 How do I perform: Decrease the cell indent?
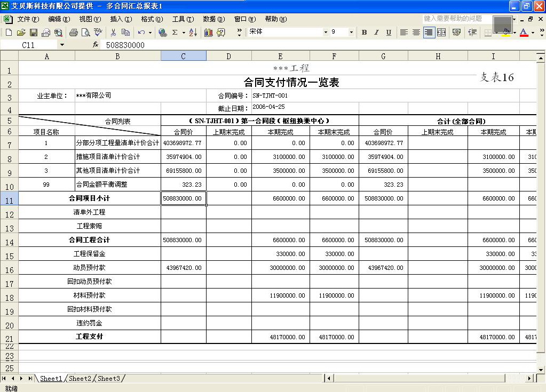tap(472, 33)
